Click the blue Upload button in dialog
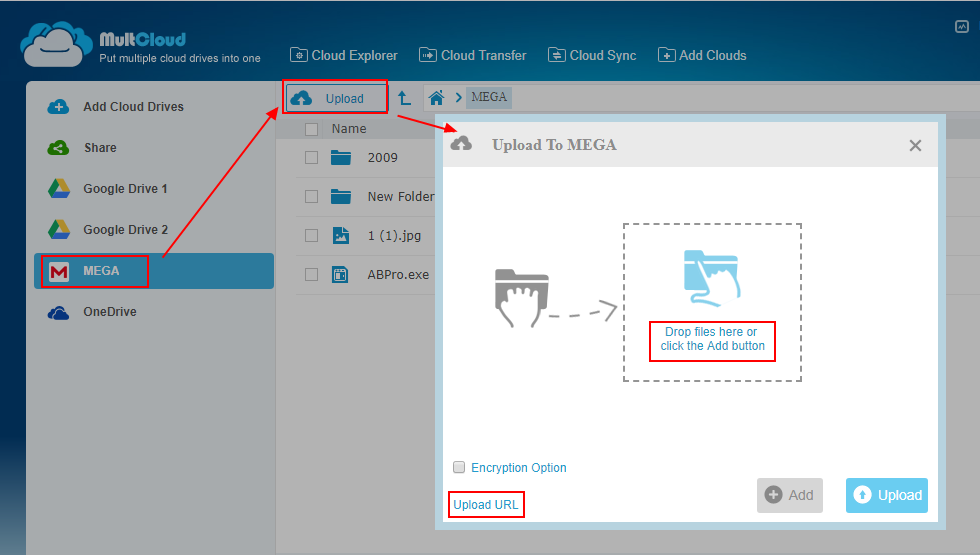Screen dimensions: 980x555 pos(887,496)
